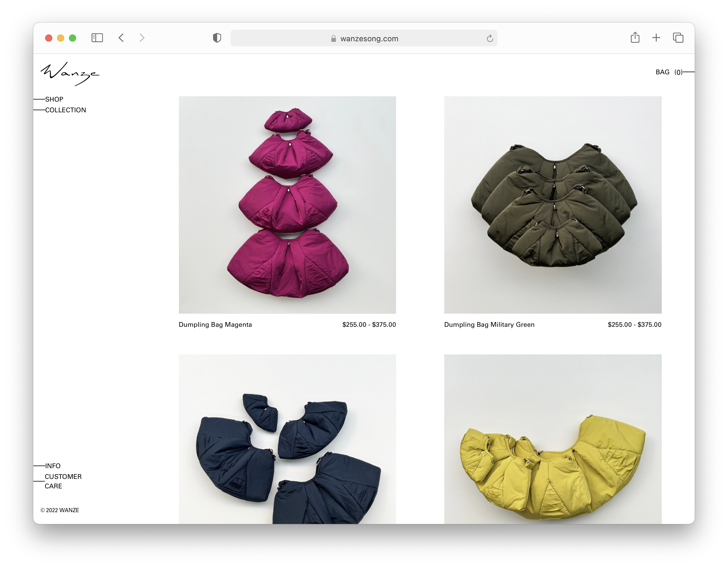Screen dimensions: 728x568
Task: Show the tab overview
Action: [x=678, y=38]
